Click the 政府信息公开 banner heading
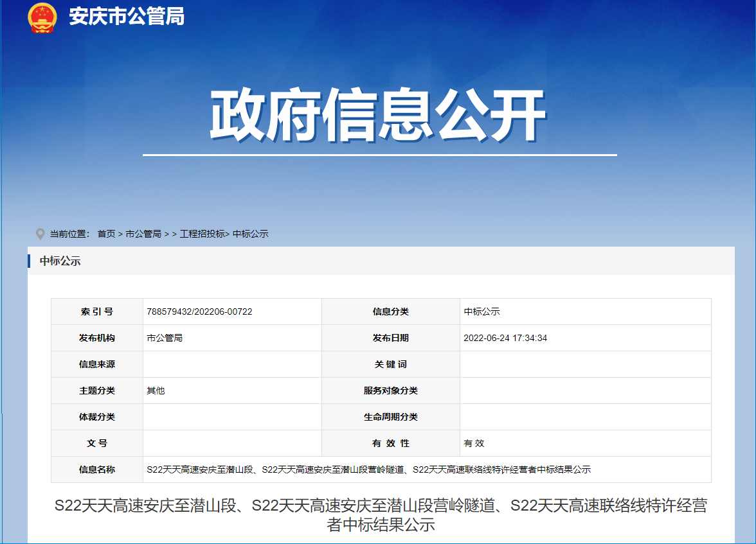Screen dimensions: 756x544 [379, 118]
